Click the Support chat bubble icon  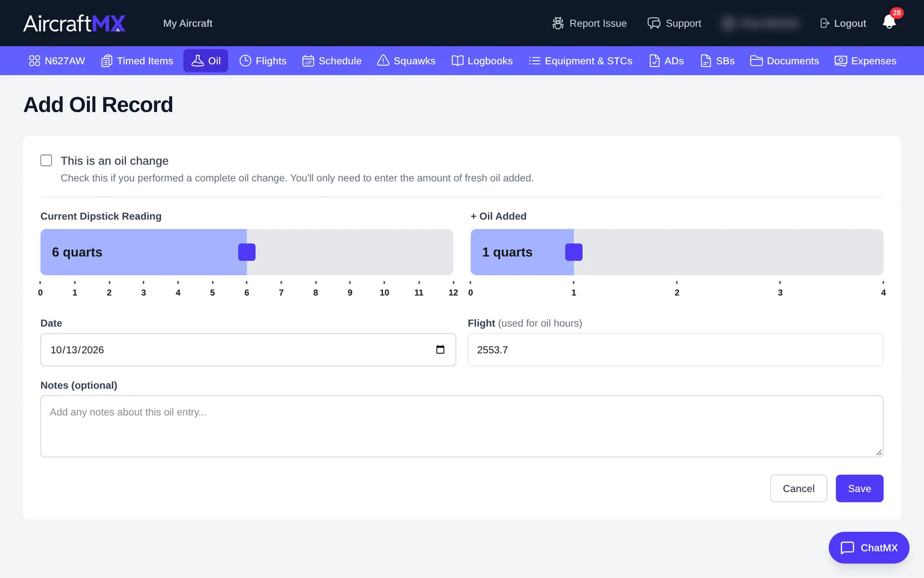654,23
